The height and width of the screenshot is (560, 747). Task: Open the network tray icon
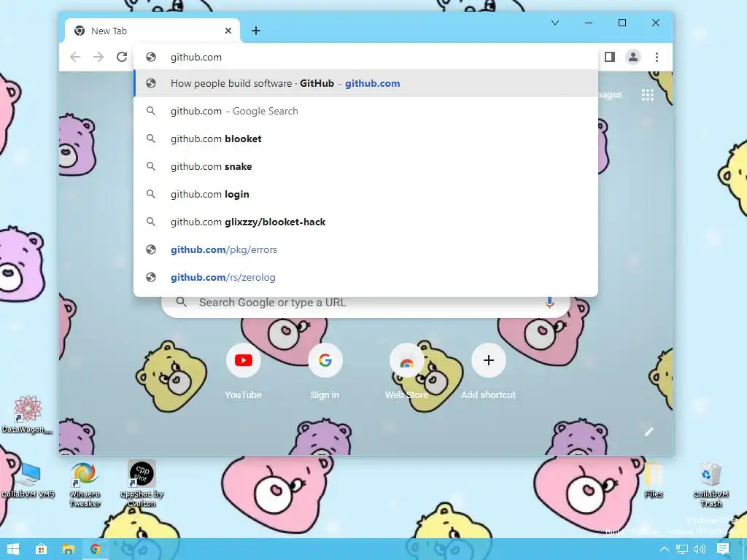[682, 550]
